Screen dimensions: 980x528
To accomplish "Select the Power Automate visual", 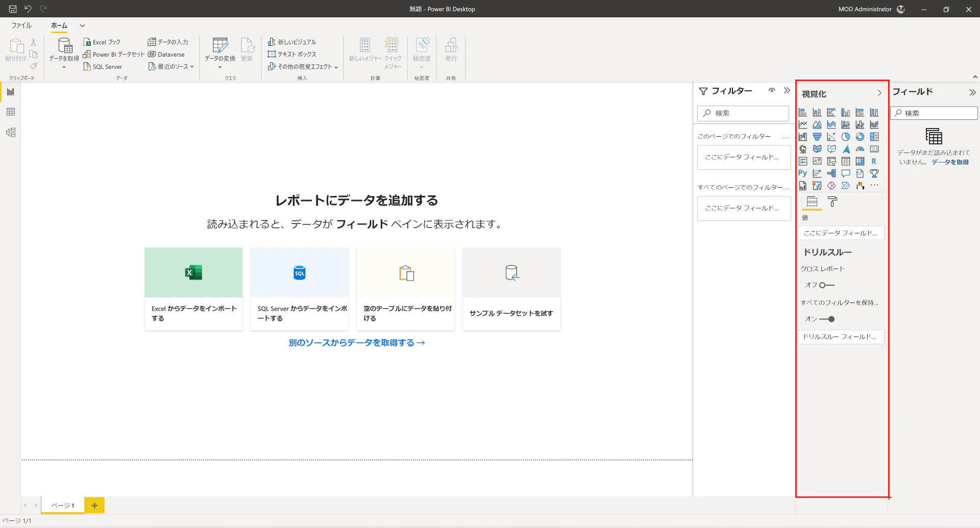I will click(846, 186).
